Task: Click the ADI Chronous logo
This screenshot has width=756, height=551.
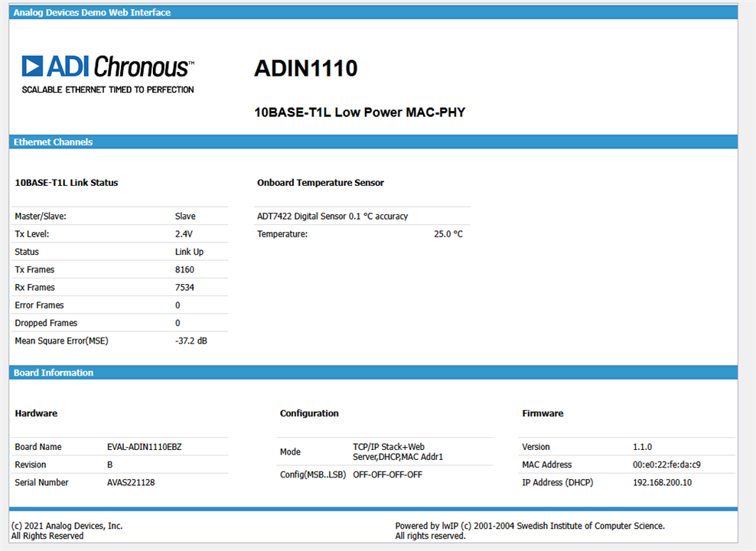Action: [x=108, y=74]
